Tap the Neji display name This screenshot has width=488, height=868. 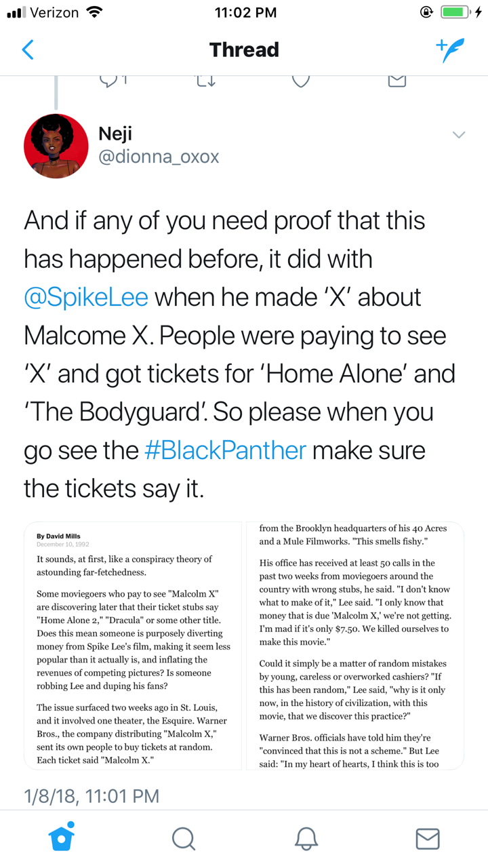(115, 133)
